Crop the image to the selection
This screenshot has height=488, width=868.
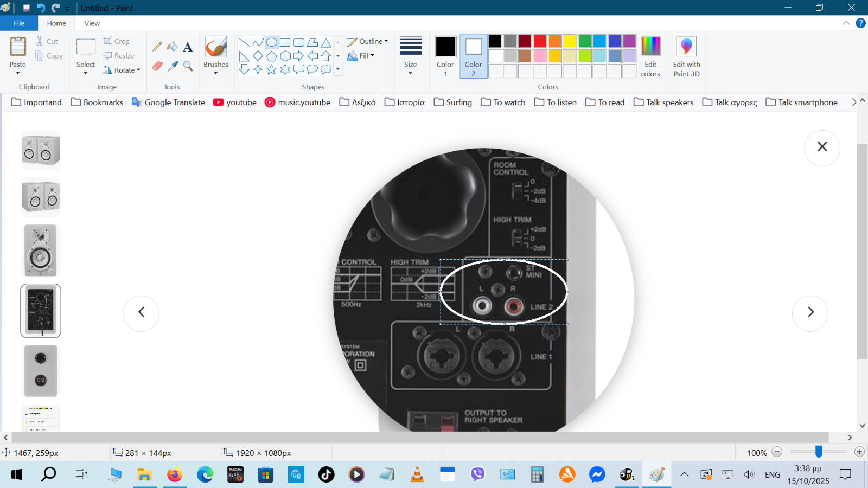tap(117, 41)
